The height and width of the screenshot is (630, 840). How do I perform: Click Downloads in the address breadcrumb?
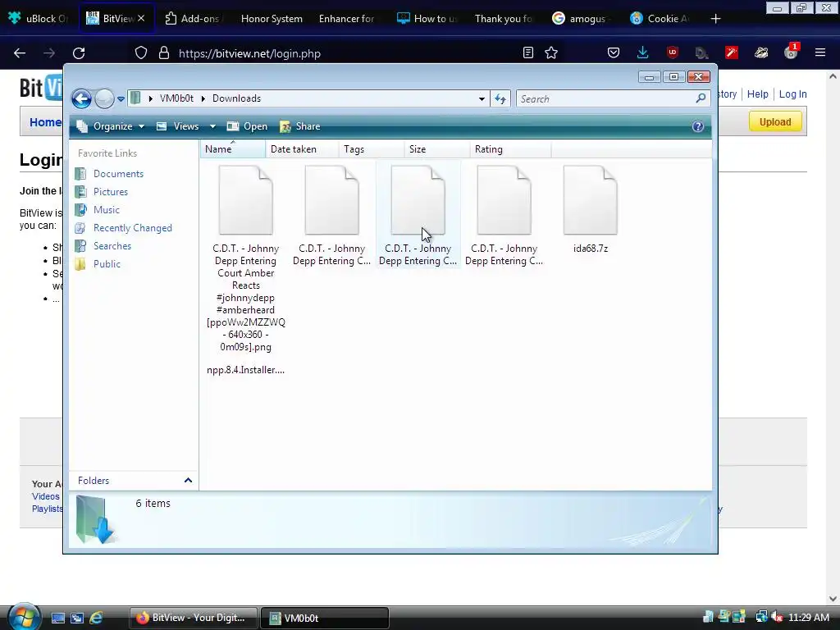[237, 98]
